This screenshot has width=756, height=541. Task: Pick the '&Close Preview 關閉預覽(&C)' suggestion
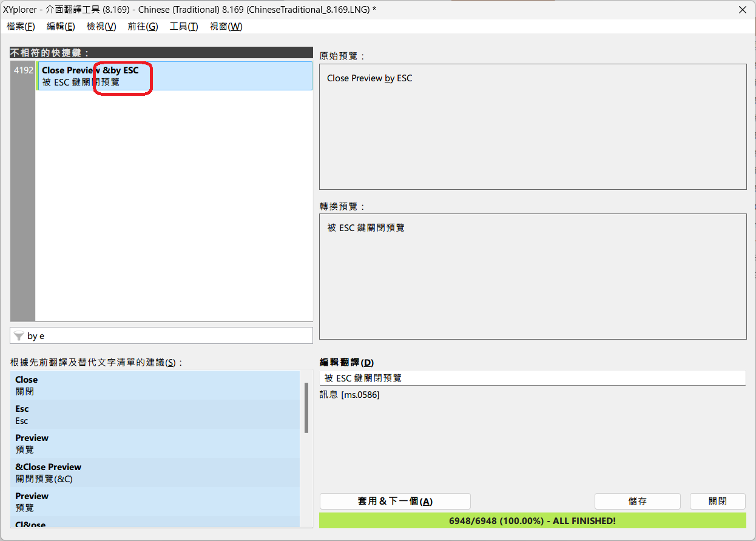pos(155,473)
